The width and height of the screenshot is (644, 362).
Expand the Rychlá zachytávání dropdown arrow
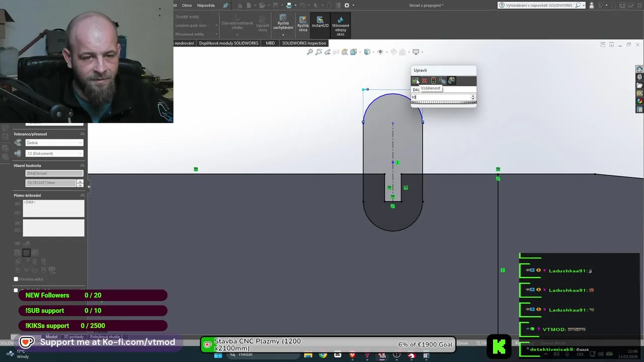283,35
